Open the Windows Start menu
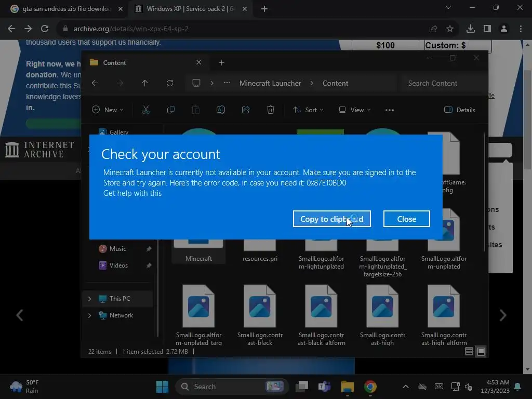Screen dimensions: 532x399 point(162,387)
